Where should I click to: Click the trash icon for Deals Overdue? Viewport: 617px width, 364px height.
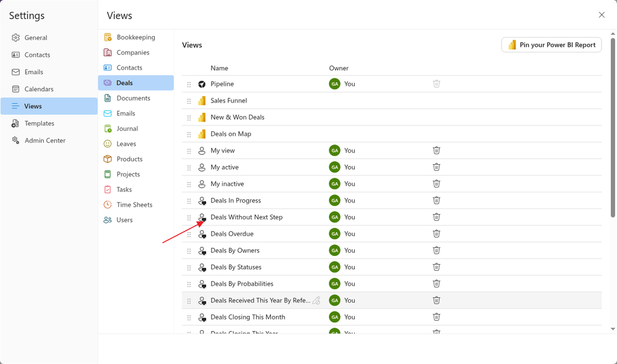pyautogui.click(x=436, y=234)
